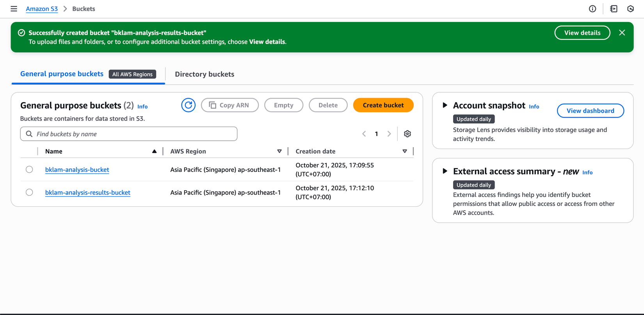Select the bklam-analysis-bucket radio button

coord(29,169)
